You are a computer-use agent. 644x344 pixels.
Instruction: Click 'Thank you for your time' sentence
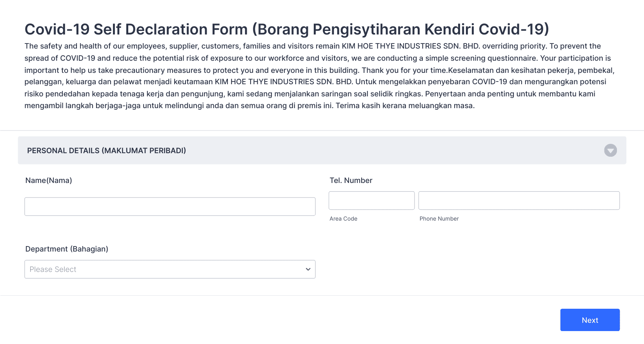point(404,70)
